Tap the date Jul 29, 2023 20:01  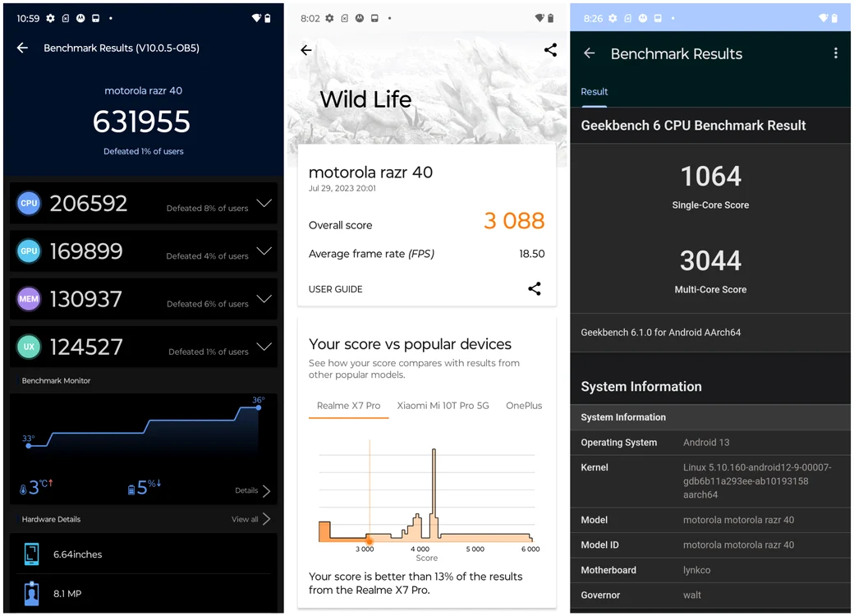(x=342, y=188)
